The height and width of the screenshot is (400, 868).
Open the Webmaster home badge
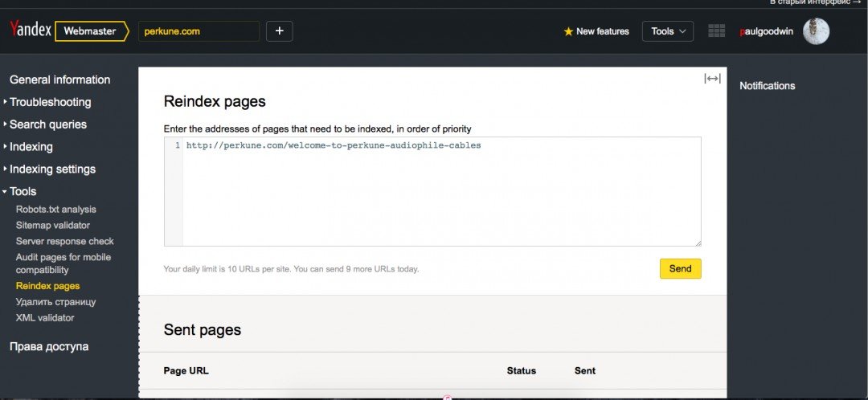point(92,31)
